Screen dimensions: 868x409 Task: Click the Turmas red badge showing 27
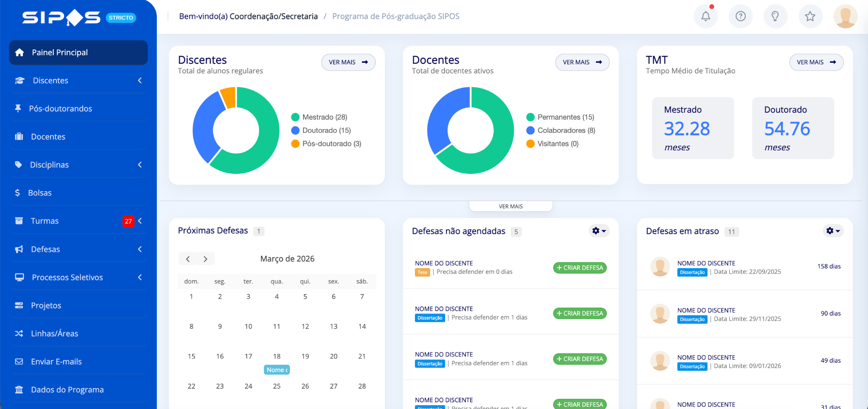tap(128, 221)
